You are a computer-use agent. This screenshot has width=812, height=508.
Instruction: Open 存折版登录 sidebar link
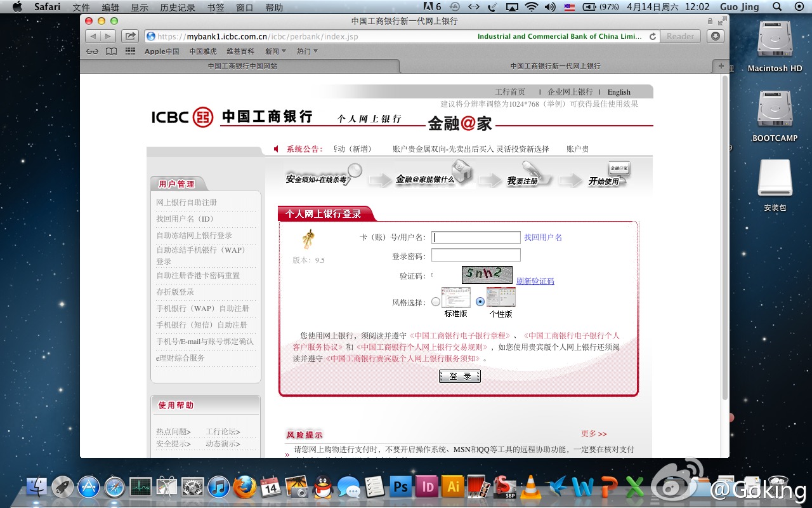click(x=175, y=291)
